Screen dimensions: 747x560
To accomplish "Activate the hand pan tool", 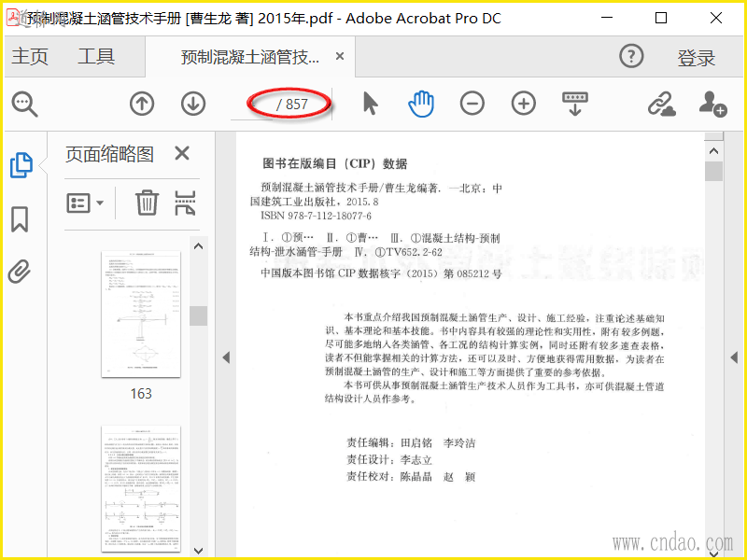I will [x=421, y=104].
